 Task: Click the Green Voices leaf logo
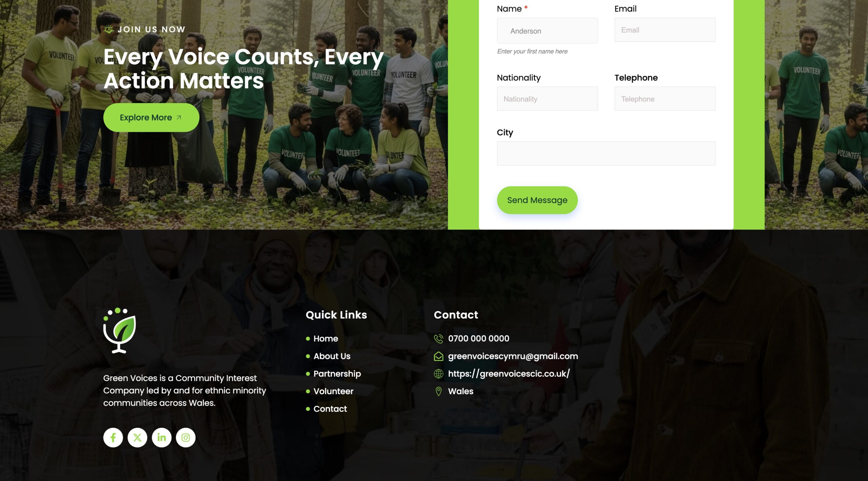pyautogui.click(x=119, y=330)
